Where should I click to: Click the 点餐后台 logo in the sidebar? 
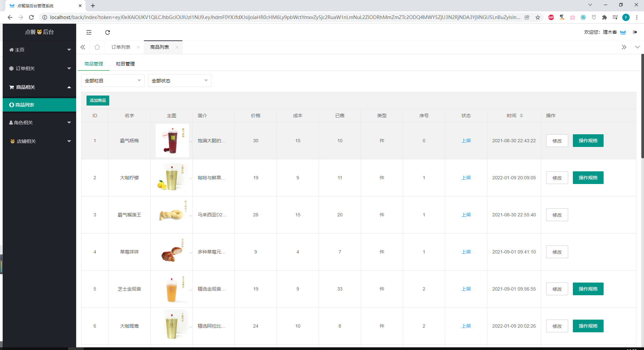click(x=39, y=32)
